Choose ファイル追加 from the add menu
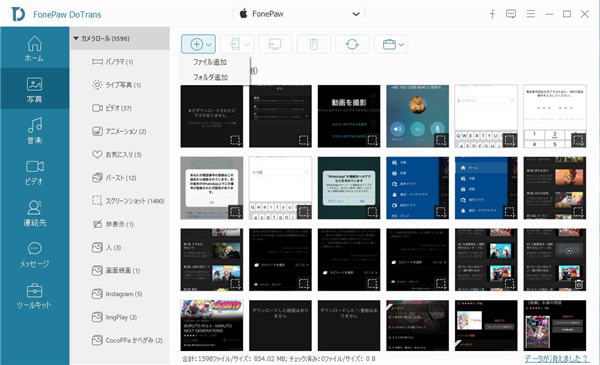This screenshot has height=365, width=600. 210,62
